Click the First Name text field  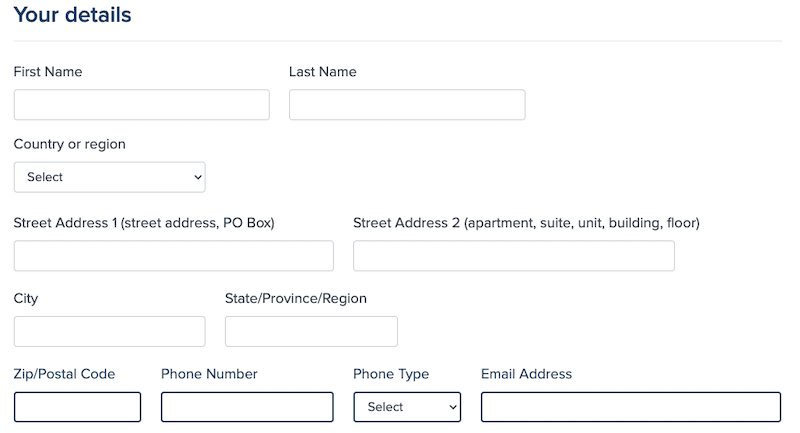click(141, 105)
